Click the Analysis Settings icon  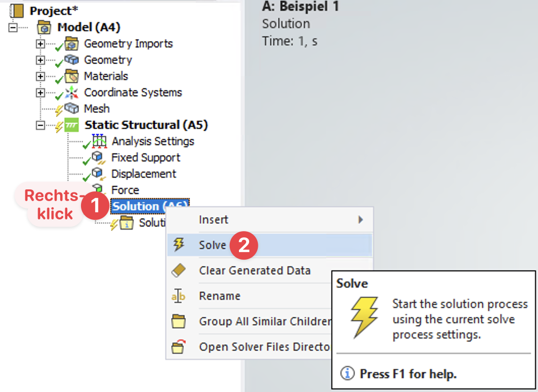99,141
